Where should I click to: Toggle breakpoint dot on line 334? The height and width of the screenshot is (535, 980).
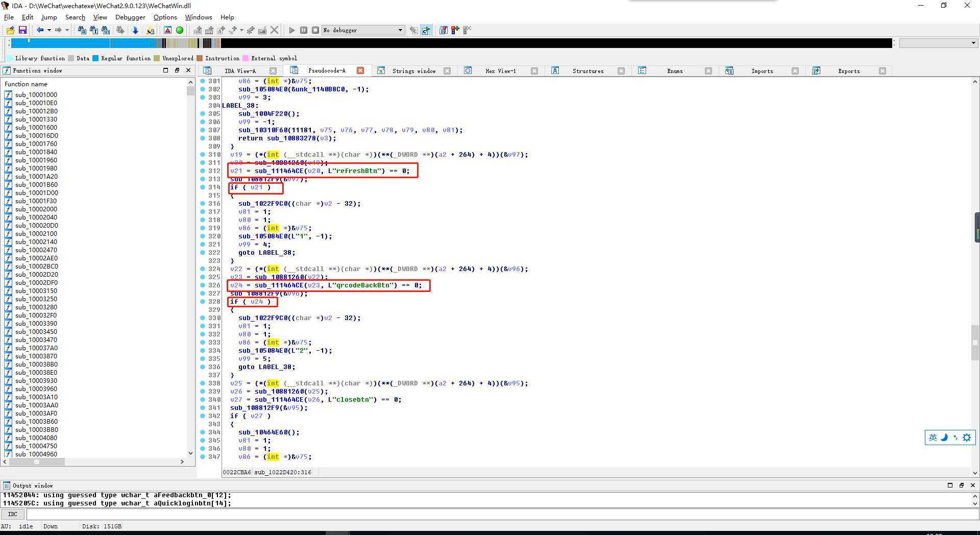[x=203, y=350]
